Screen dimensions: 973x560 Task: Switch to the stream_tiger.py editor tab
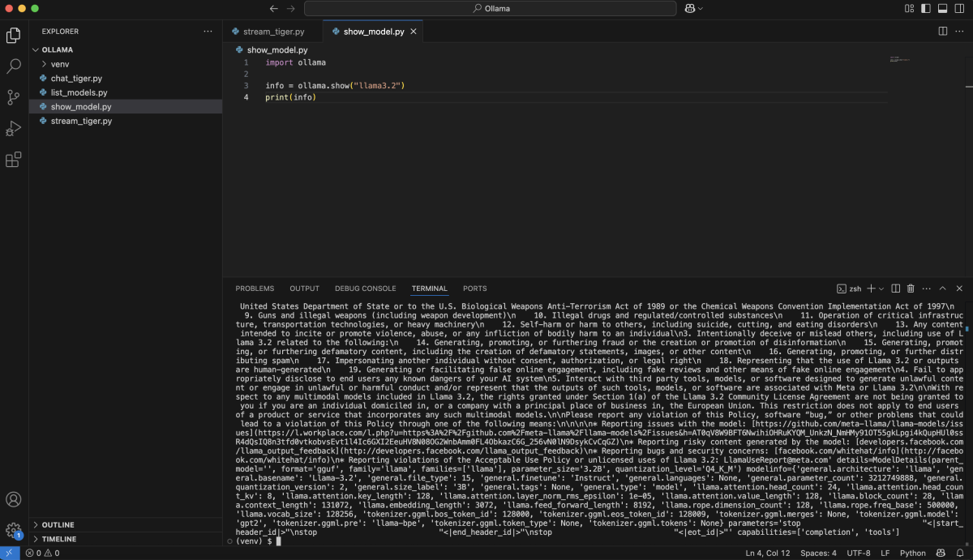(x=273, y=32)
